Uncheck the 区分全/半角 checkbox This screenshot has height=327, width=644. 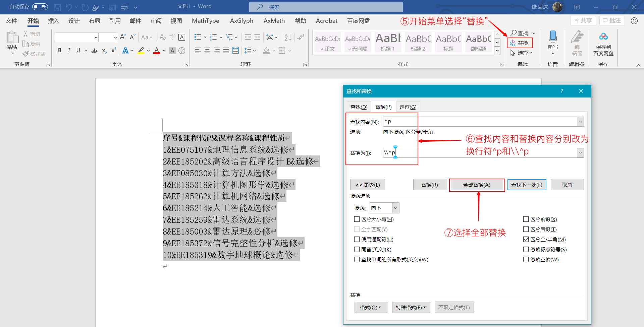pyautogui.click(x=526, y=240)
